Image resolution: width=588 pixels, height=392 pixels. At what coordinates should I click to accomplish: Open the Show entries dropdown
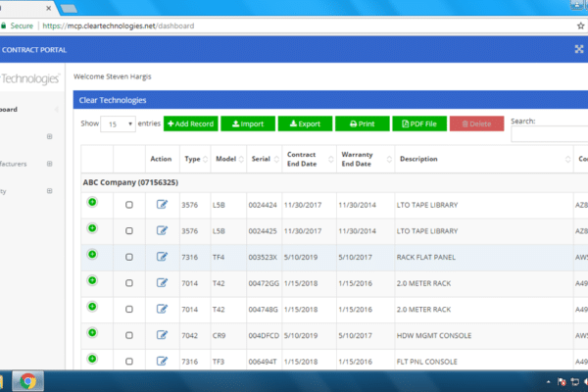click(118, 124)
